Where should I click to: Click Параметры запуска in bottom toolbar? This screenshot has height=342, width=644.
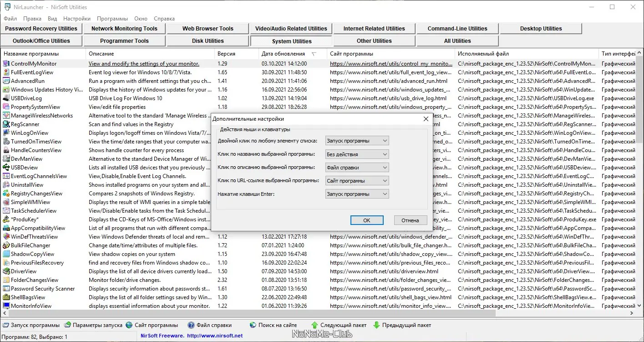pos(93,325)
